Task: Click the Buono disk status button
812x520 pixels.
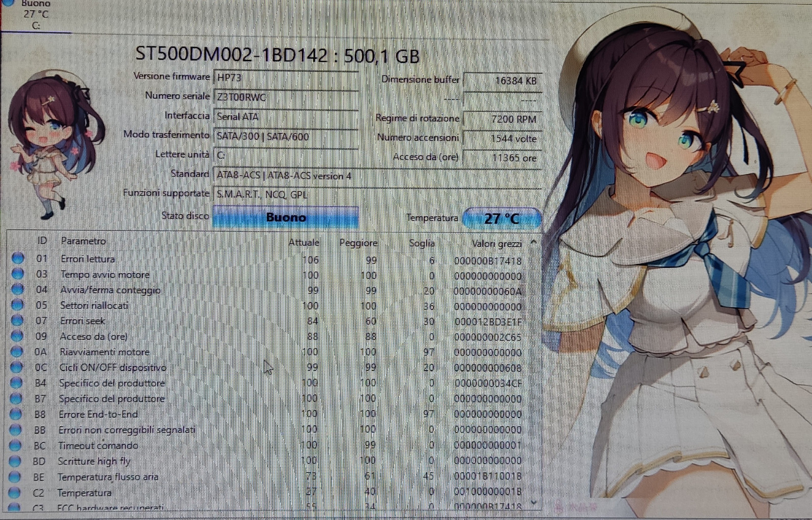Action: click(x=286, y=217)
